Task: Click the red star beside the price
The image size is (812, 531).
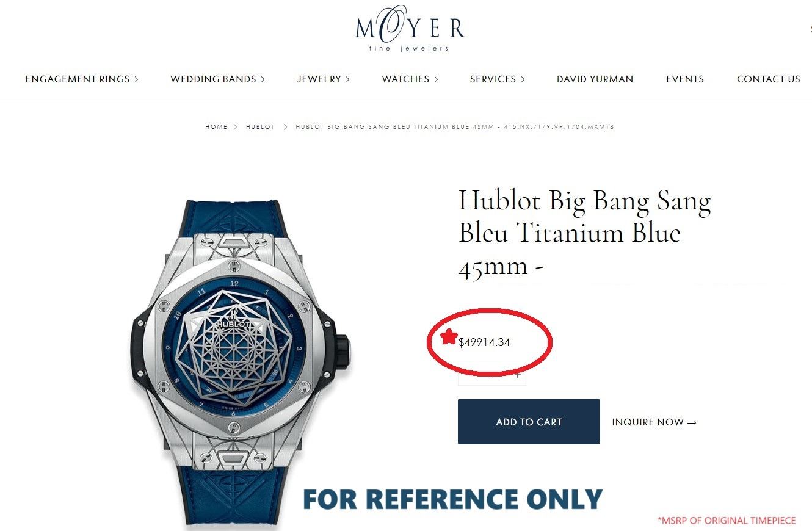Action: (x=449, y=336)
